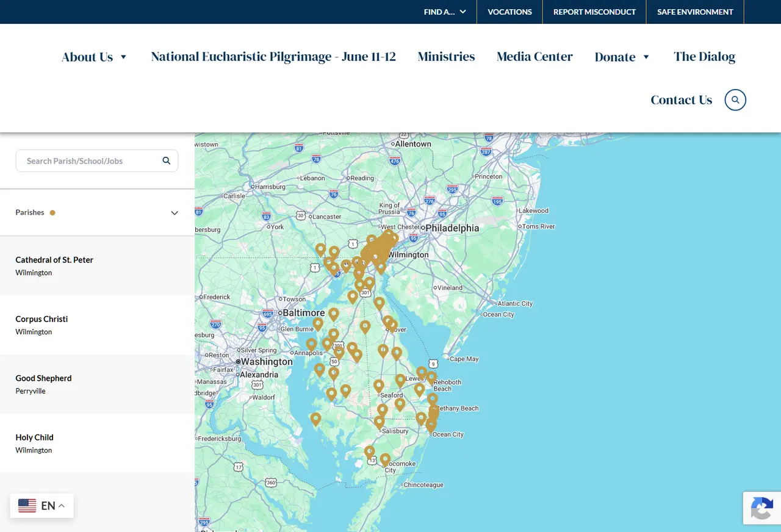This screenshot has height=532, width=781.
Task: Open the circular search icon in header
Action: [x=735, y=99]
